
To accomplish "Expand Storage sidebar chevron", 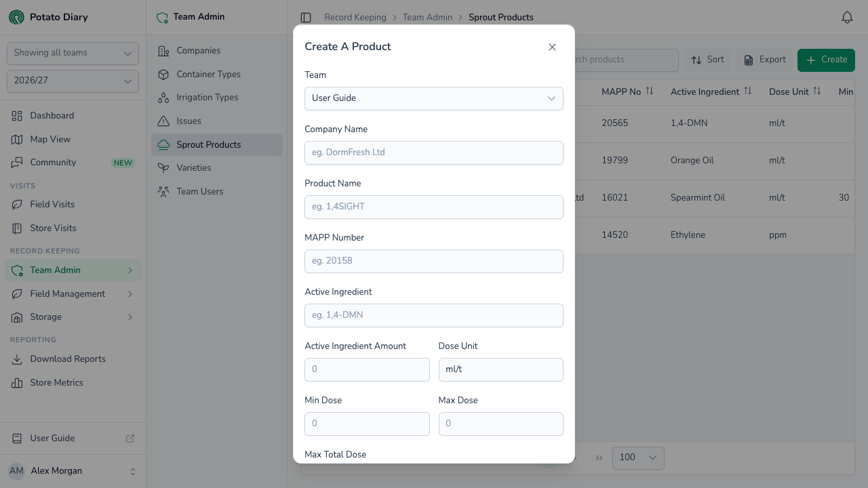I will pyautogui.click(x=130, y=317).
